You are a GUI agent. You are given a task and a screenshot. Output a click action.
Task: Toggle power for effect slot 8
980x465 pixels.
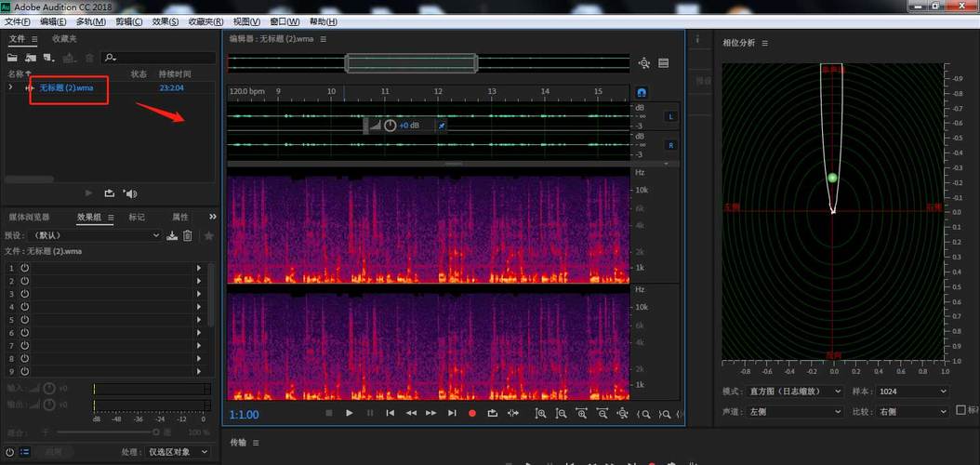(x=25, y=359)
